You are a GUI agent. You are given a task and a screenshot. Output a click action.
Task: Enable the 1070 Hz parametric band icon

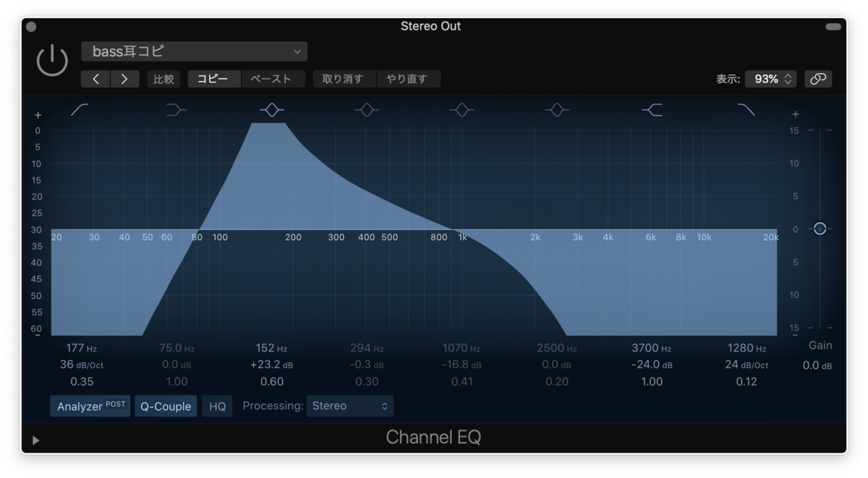461,110
